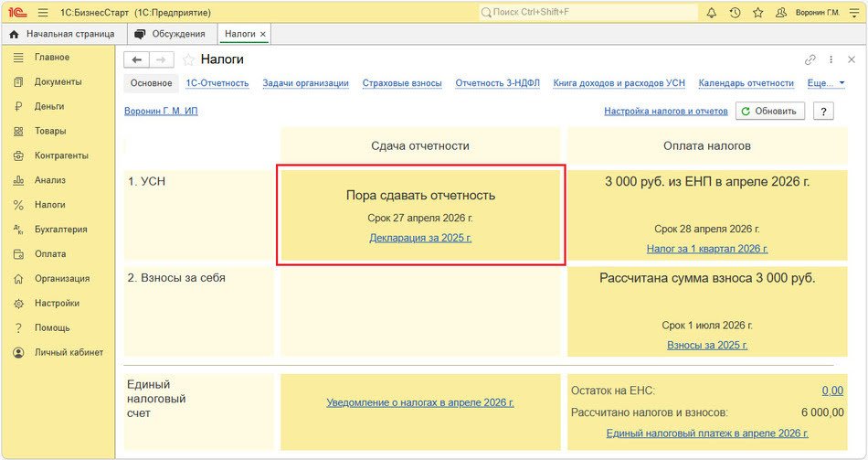Open Календарь отчетности section
868x460 pixels.
pos(746,83)
